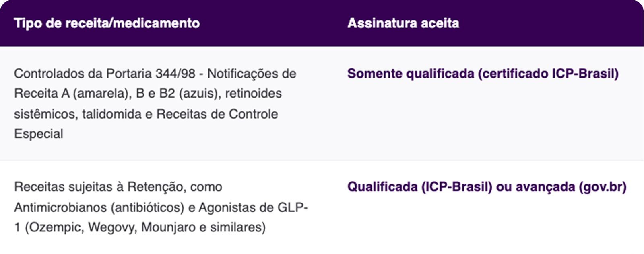Viewport: 644px width, 254px height.
Task: Click the word 'Especial' ending the first cell
Action: [39, 134]
